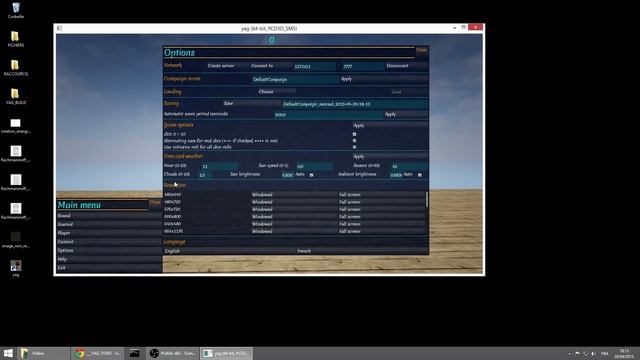The width and height of the screenshot is (640, 360).
Task: Close the Main menu panel
Action: [155, 202]
